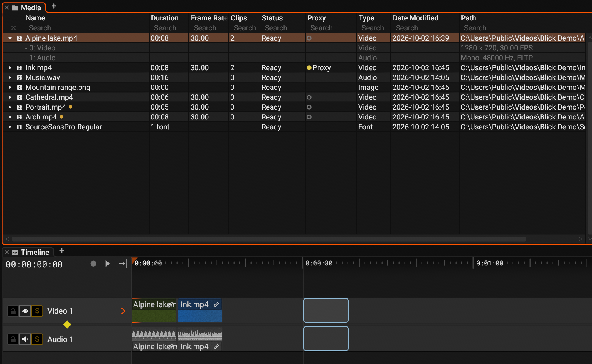Expand the Ink.mp4 media row
The height and width of the screenshot is (364, 592).
coord(10,67)
